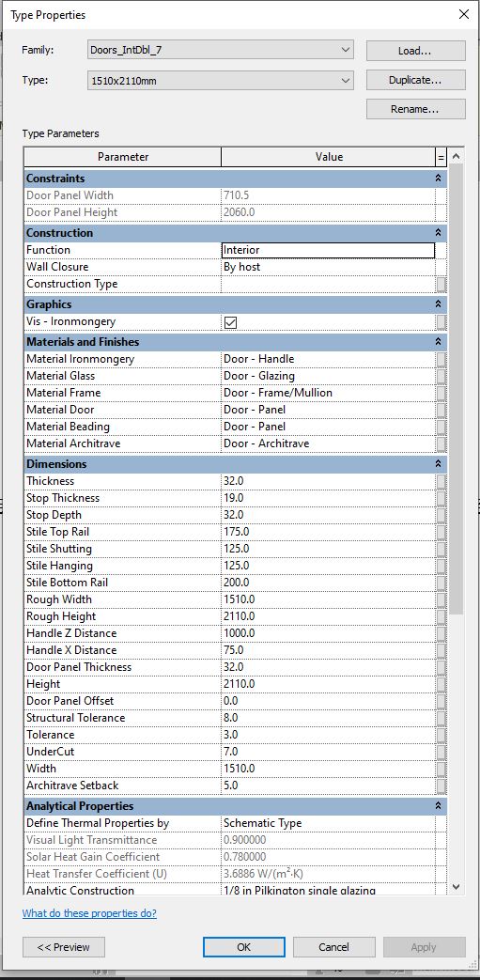Click the associate button for Stile Hanging
This screenshot has width=480, height=980.
pos(441,566)
